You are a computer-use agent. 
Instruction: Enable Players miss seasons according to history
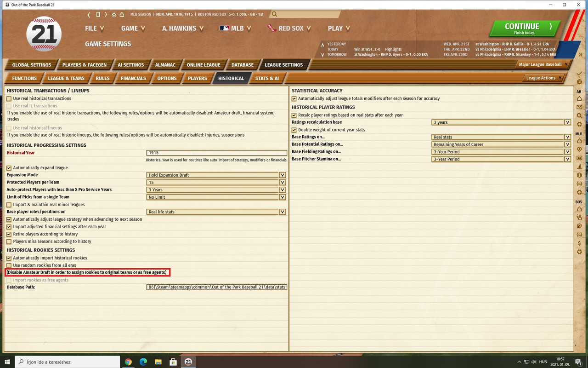(9, 241)
